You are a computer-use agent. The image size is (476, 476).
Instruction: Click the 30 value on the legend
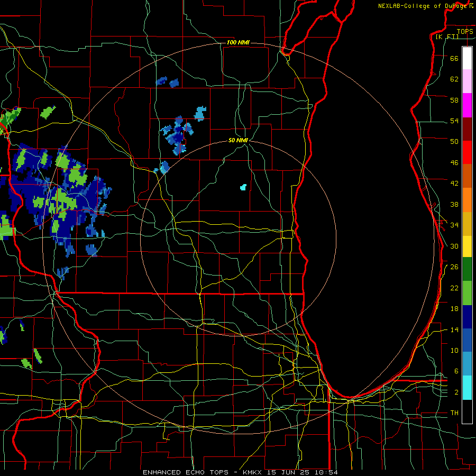454,246
